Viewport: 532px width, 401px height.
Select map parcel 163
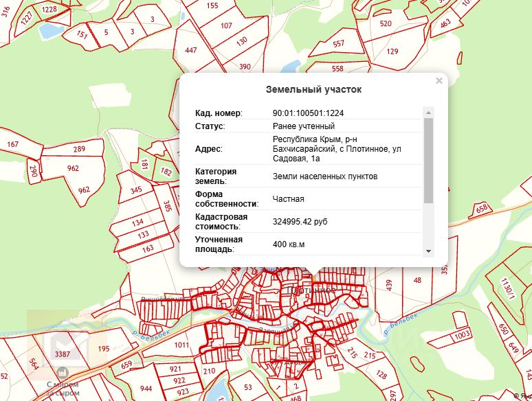pyautogui.click(x=148, y=249)
